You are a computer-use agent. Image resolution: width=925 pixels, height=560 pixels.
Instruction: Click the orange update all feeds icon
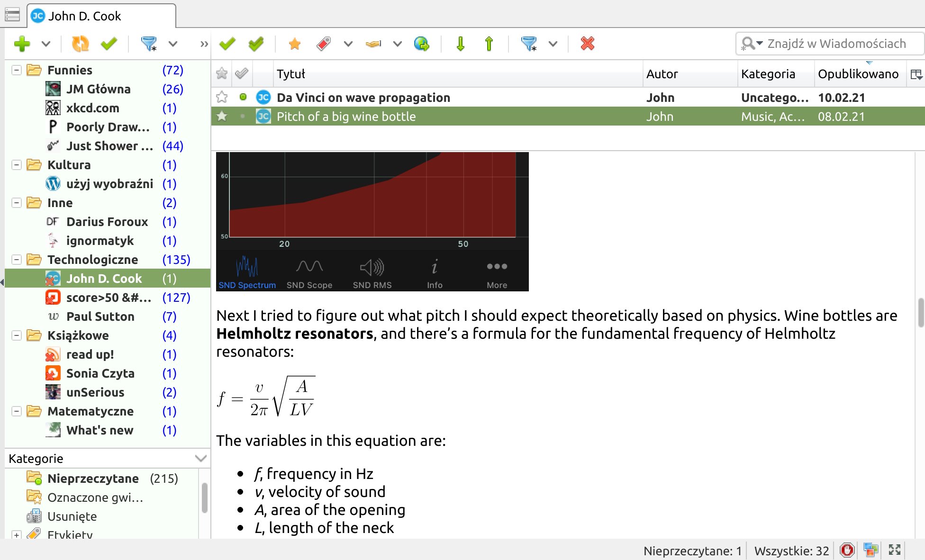pos(80,44)
